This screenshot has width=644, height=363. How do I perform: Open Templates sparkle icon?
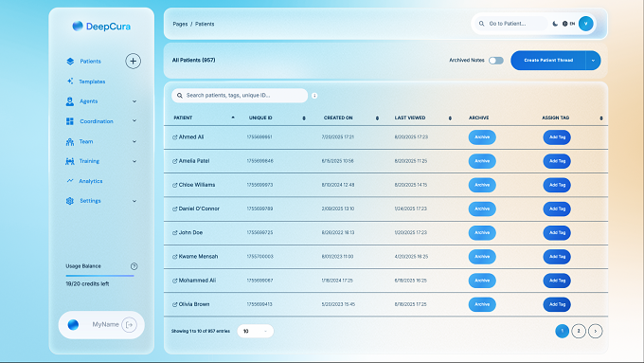70,81
